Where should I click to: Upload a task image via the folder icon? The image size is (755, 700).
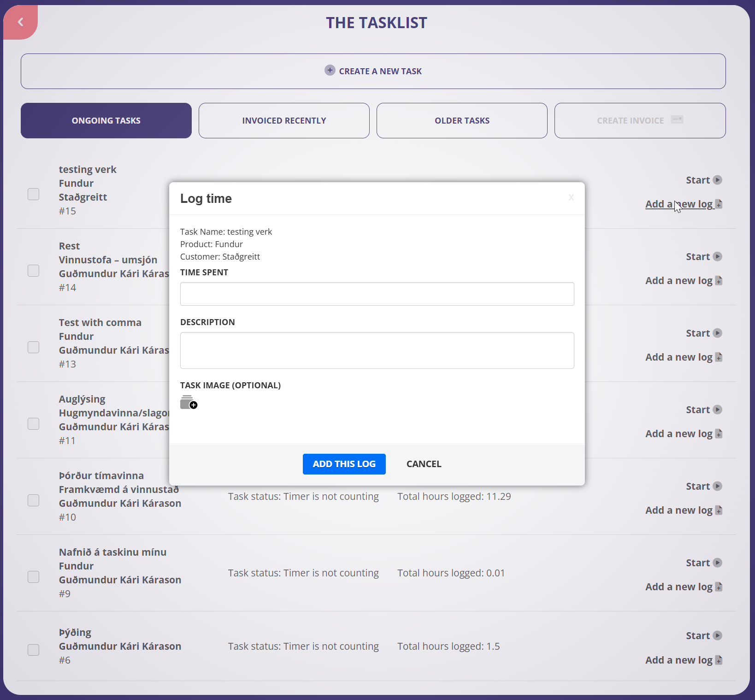pyautogui.click(x=189, y=402)
